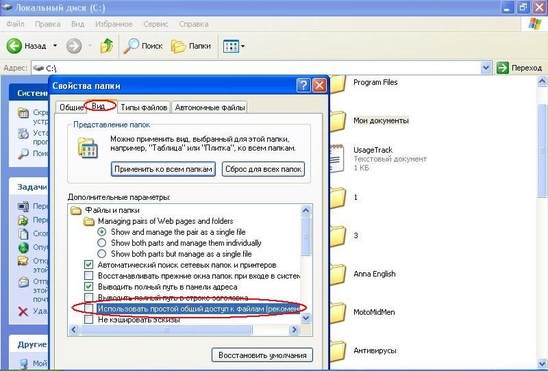Uncheck Автоматический поиск сетевых папок и принтеров
Image resolution: width=548 pixels, height=371 pixels.
coord(89,264)
